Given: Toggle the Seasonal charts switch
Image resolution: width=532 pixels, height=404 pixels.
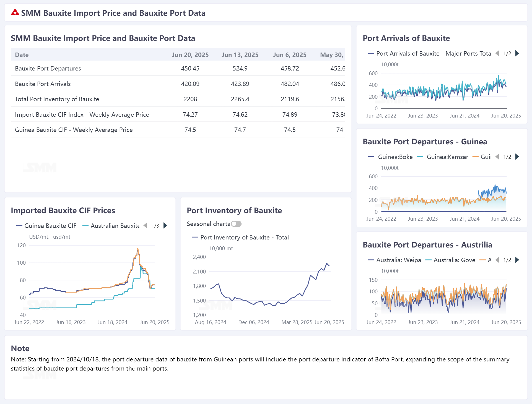Looking at the screenshot, I should pos(236,224).
